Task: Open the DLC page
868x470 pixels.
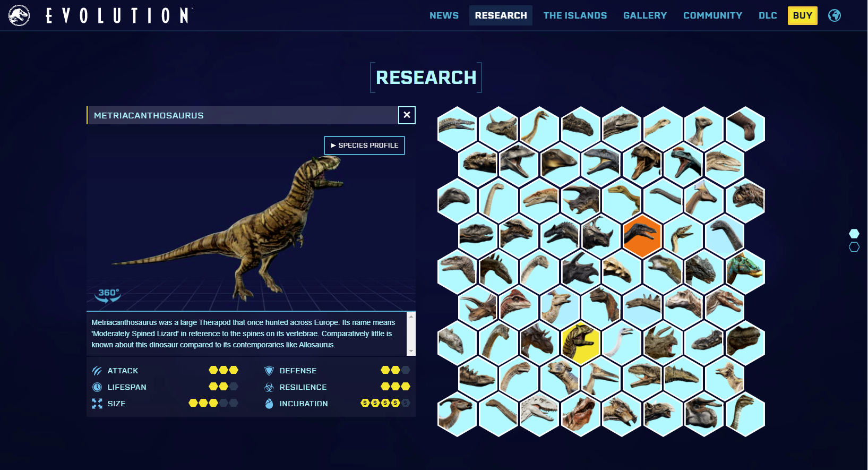Action: [768, 15]
